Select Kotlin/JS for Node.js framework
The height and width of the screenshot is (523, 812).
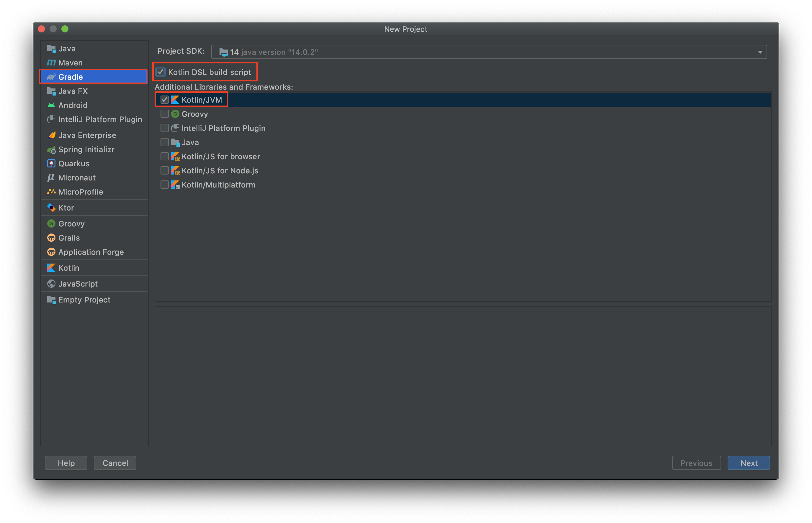pos(165,170)
